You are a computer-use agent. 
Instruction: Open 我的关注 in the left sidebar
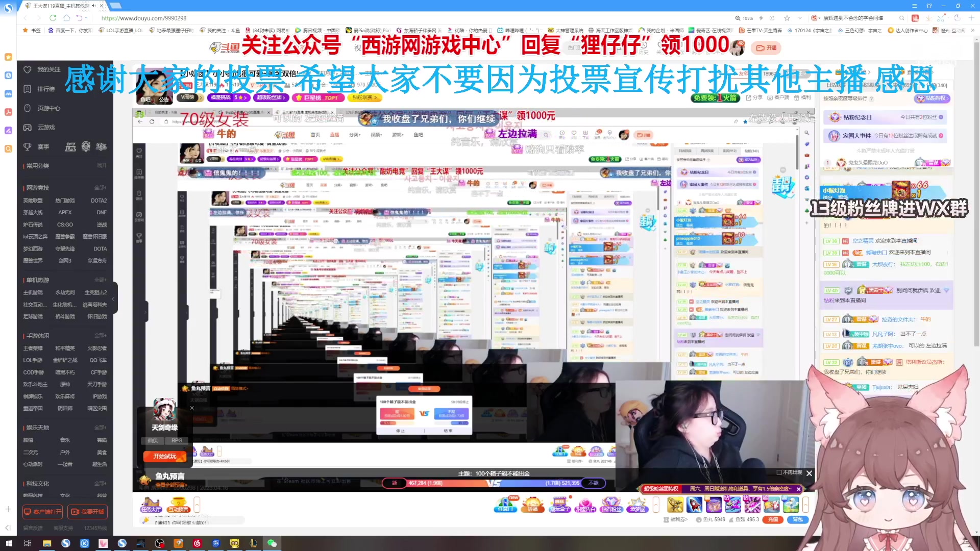click(42, 69)
